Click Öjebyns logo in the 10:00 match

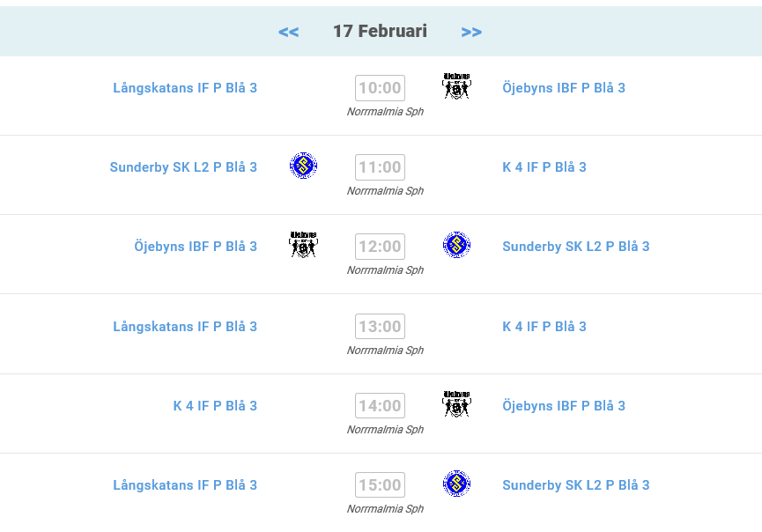[x=456, y=86]
